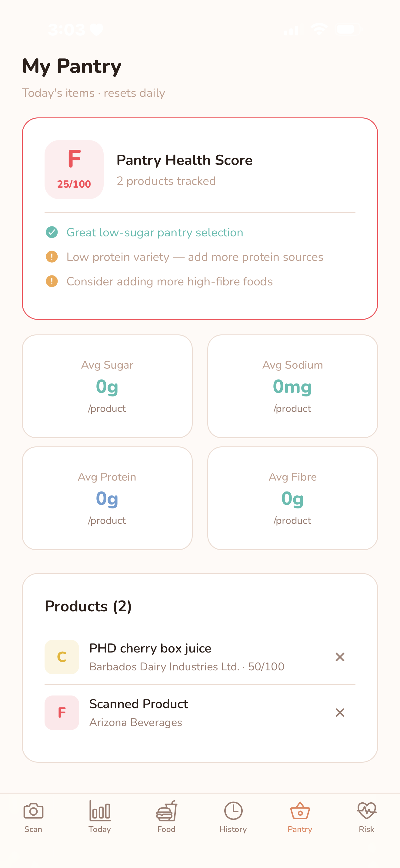Remove the Arizona Beverages Scanned Product
400x868 pixels.
(x=340, y=712)
